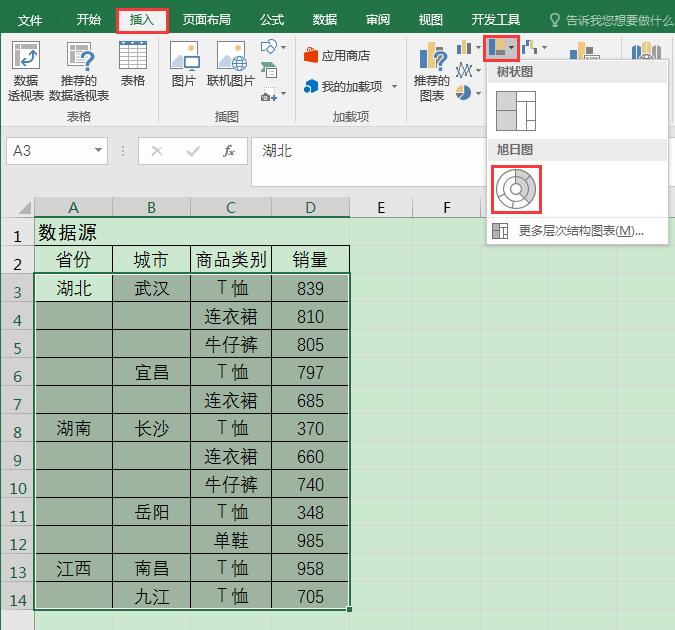675x630 pixels.
Task: Switch to the Home (开始) tab
Action: pyautogui.click(x=89, y=19)
